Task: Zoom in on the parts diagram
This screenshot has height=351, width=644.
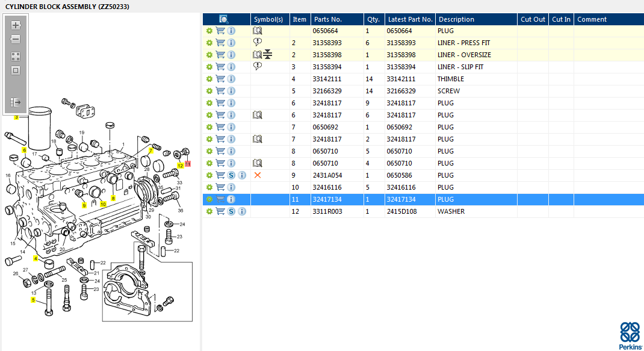Action: click(x=16, y=25)
